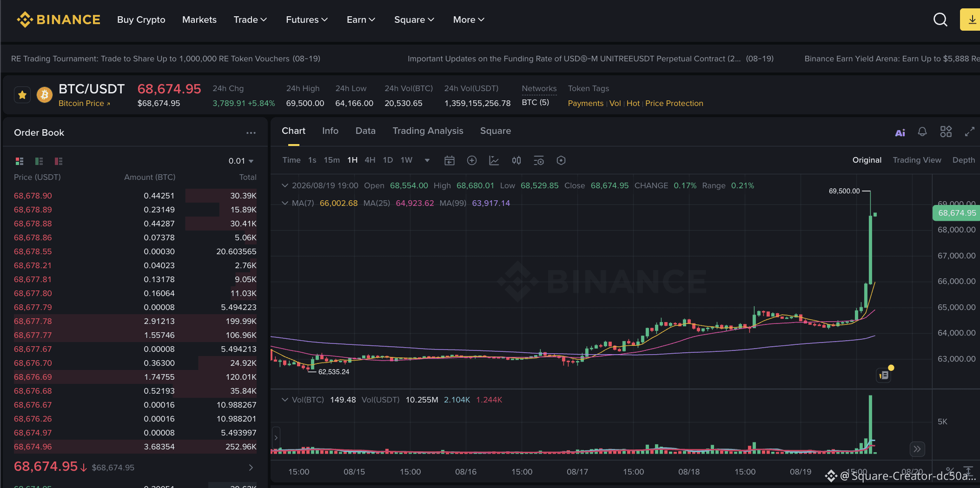Select the 4H timeframe

point(370,160)
